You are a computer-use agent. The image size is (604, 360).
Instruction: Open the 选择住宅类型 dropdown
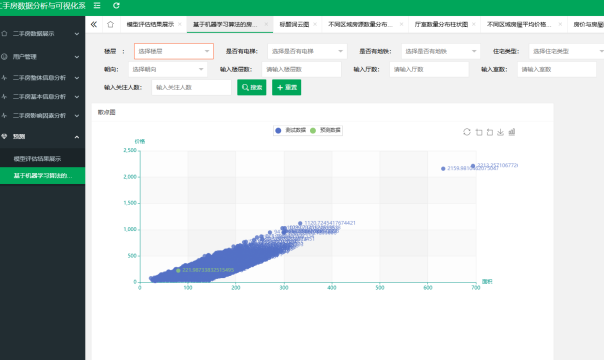click(x=567, y=51)
